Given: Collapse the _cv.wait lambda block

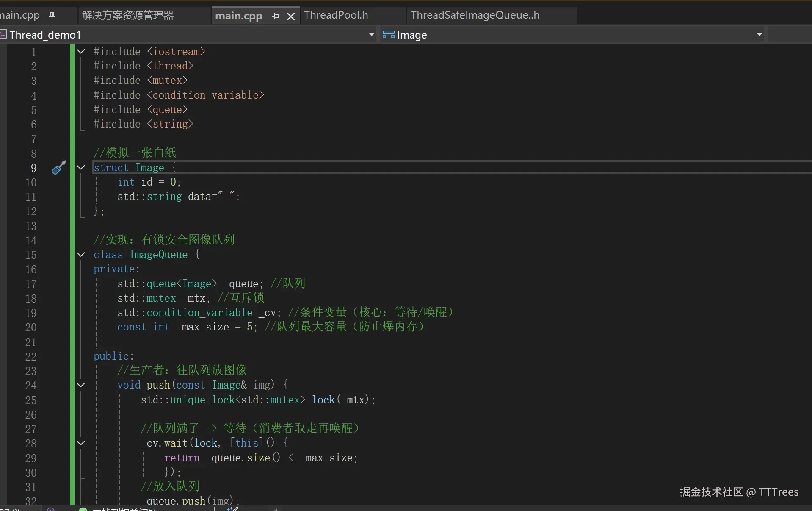Looking at the screenshot, I should coord(81,443).
